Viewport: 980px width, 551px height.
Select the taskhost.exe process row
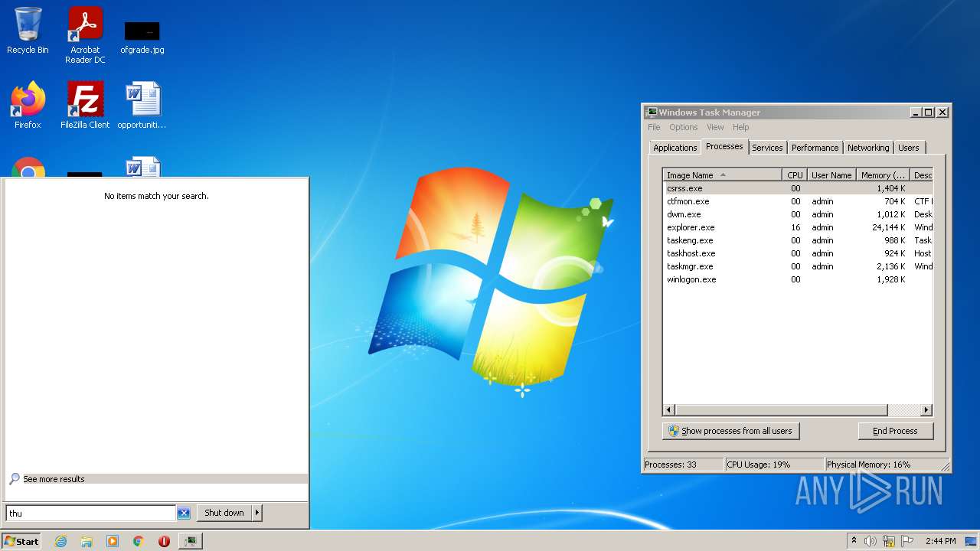798,253
